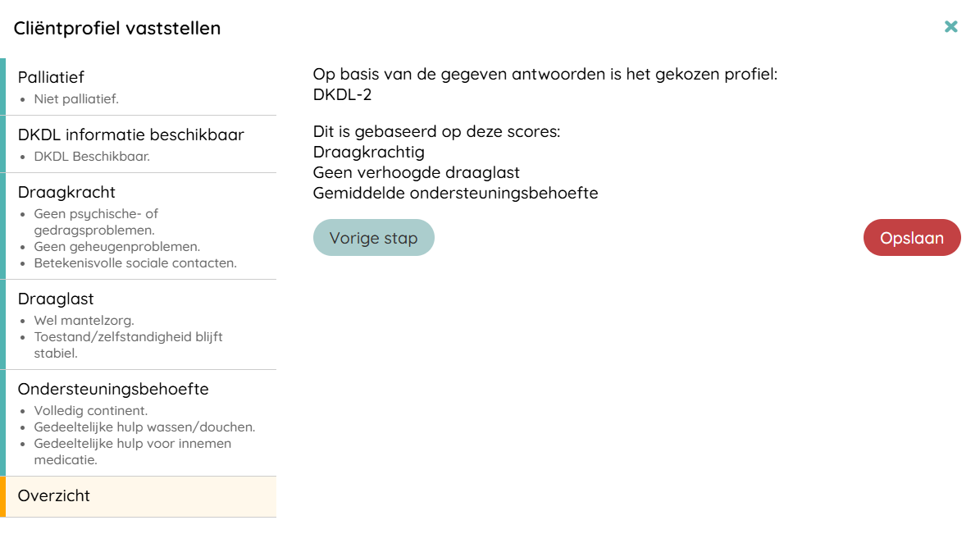Click the 'Niet palliatief.' answer summary
Viewport: 980px width, 534px height.
click(76, 99)
